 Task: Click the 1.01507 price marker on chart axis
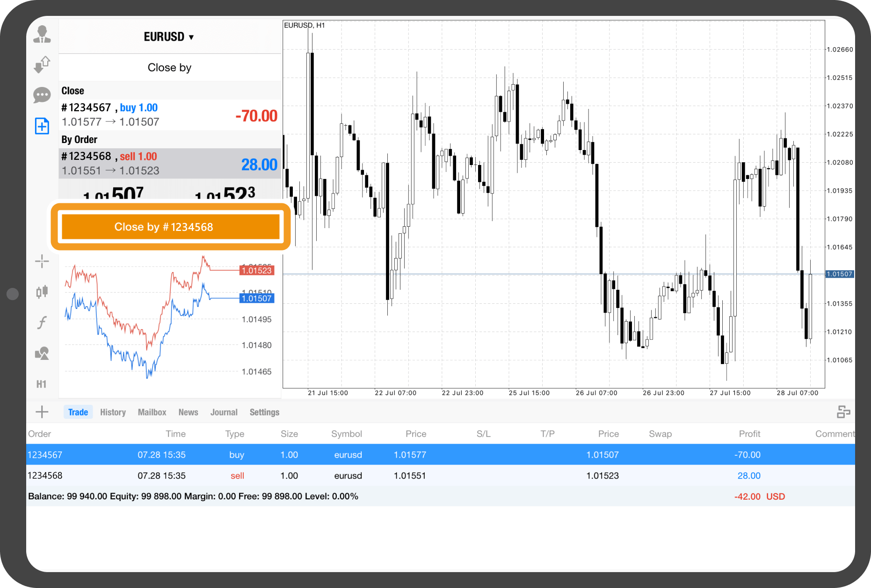pos(839,274)
